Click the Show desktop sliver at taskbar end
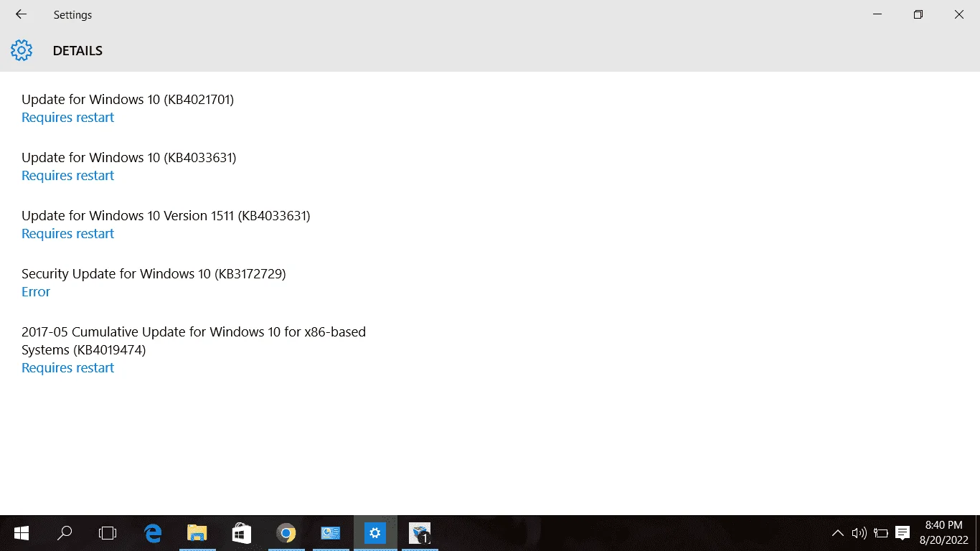980x551 pixels. (x=977, y=533)
